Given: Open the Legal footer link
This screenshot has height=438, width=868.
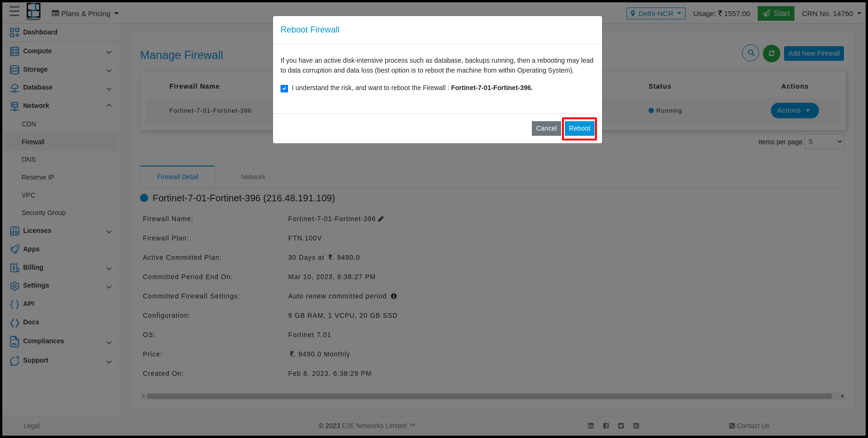Looking at the screenshot, I should click(x=32, y=426).
